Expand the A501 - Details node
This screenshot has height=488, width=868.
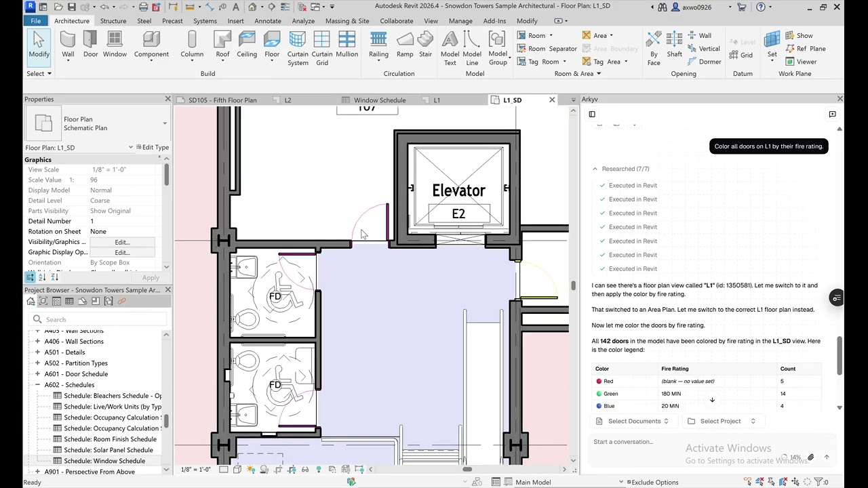(37, 352)
